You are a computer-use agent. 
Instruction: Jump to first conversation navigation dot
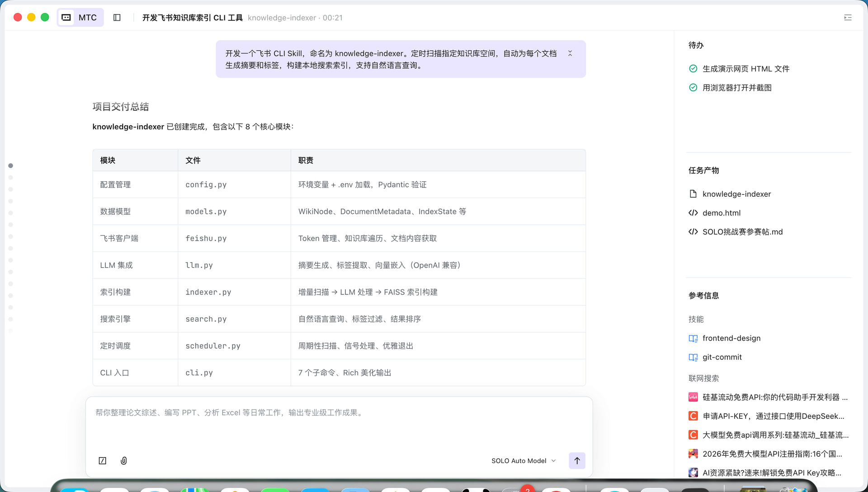point(10,166)
